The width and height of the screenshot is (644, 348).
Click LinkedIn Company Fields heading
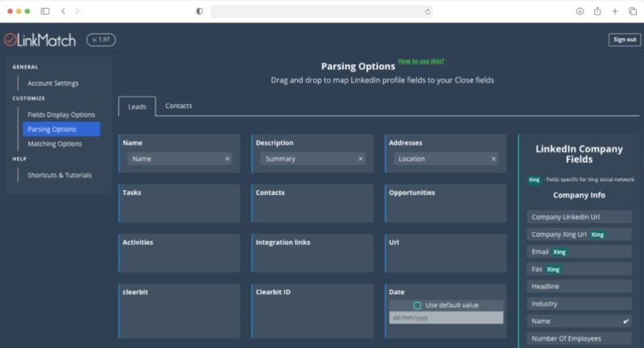579,154
